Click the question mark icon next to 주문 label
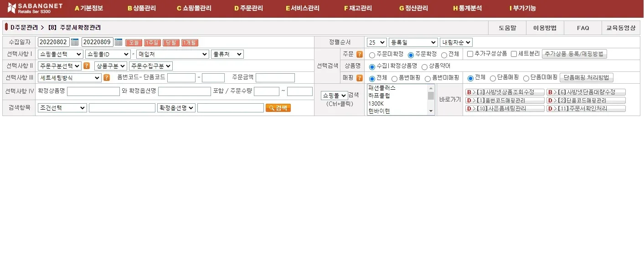This screenshot has width=644, height=273. [x=360, y=54]
